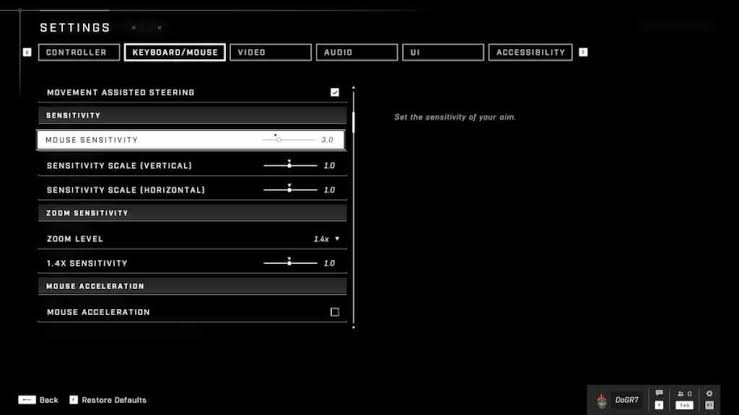Screen dimensions: 739x415
Task: Select the Accessibility tab
Action: coord(530,52)
